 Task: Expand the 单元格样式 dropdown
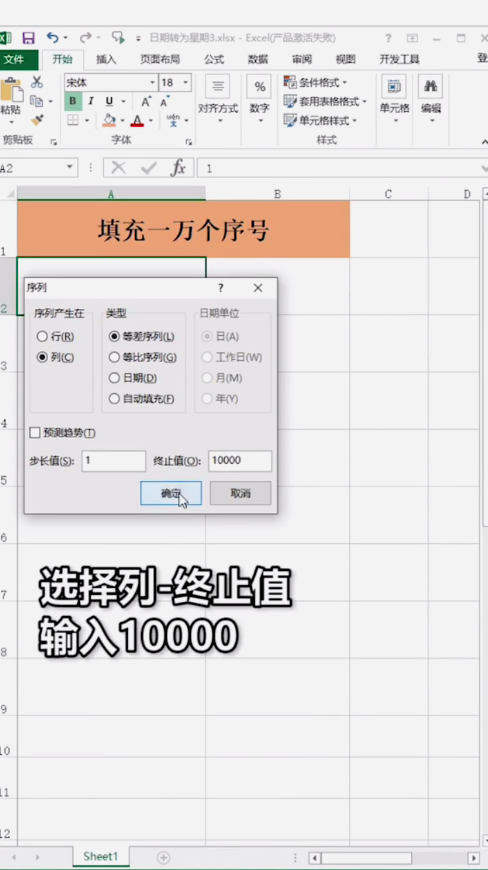[x=354, y=120]
